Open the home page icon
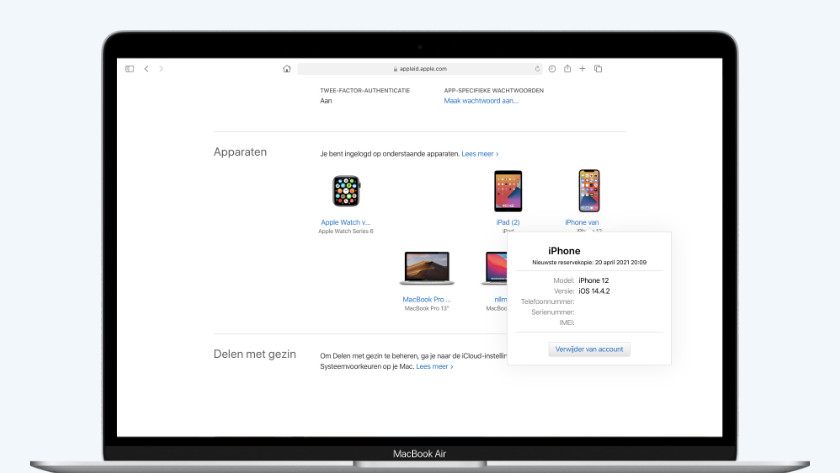The image size is (840, 473). click(x=287, y=69)
